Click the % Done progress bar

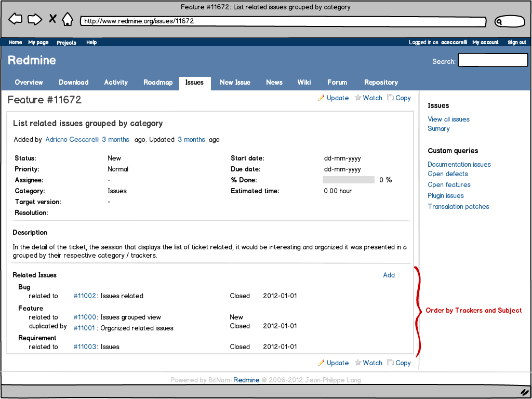click(349, 180)
